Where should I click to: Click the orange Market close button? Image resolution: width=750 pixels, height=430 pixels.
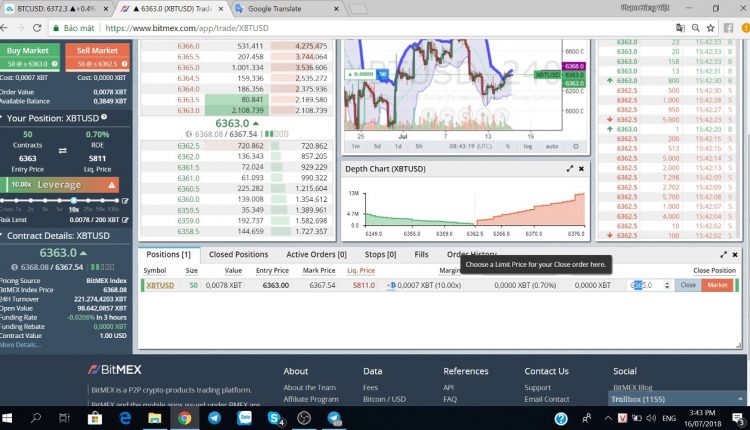pos(717,285)
